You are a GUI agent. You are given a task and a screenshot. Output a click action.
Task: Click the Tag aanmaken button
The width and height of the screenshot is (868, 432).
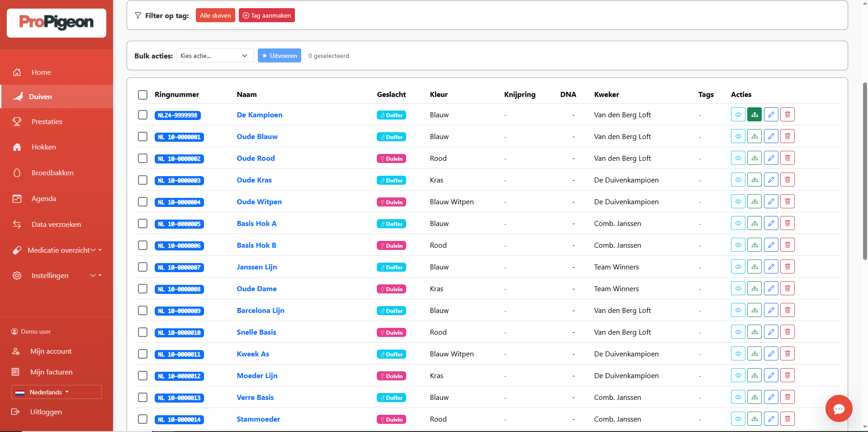[x=266, y=15]
